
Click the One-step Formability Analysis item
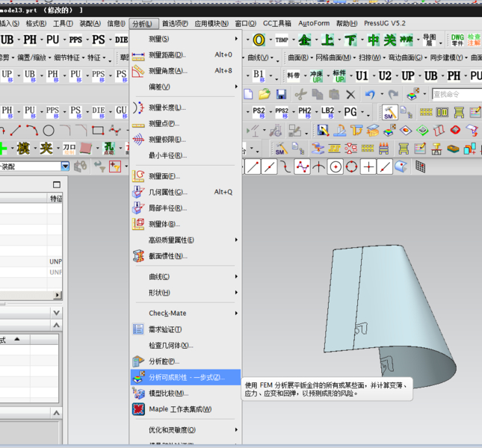[185, 377]
